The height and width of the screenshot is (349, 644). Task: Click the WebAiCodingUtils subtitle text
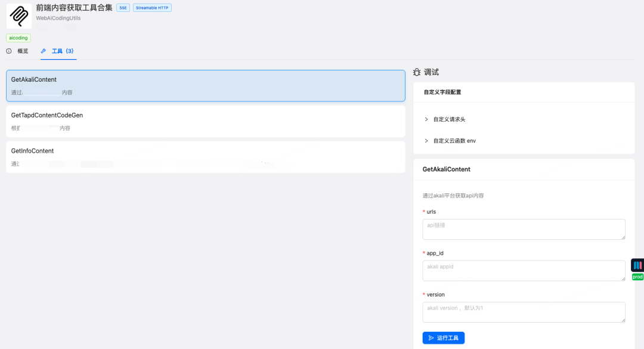pyautogui.click(x=58, y=18)
